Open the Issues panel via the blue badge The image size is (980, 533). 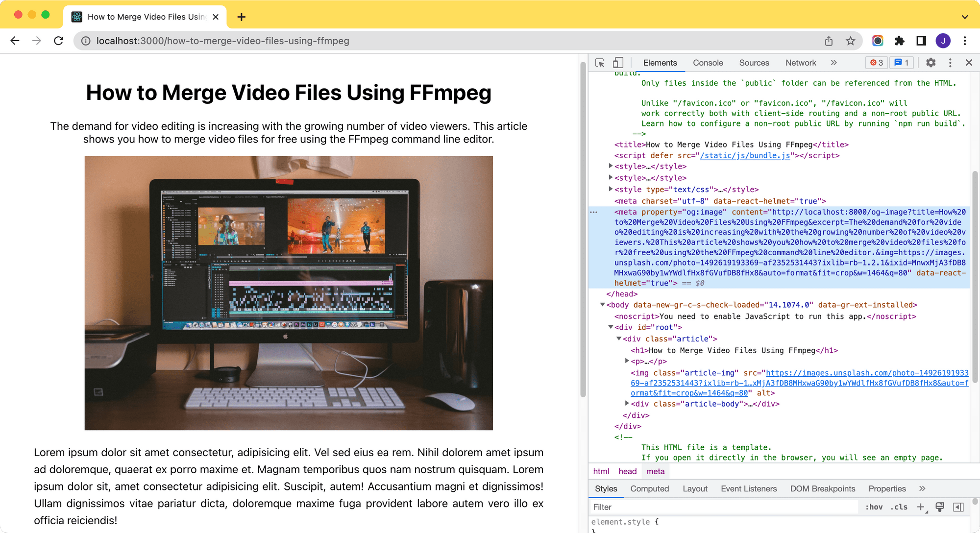point(902,63)
